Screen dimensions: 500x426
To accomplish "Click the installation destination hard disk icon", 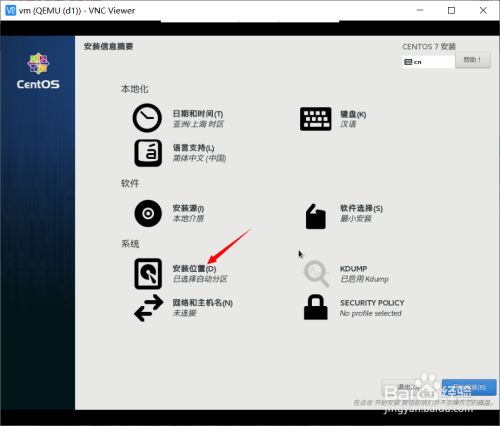I will click(148, 274).
